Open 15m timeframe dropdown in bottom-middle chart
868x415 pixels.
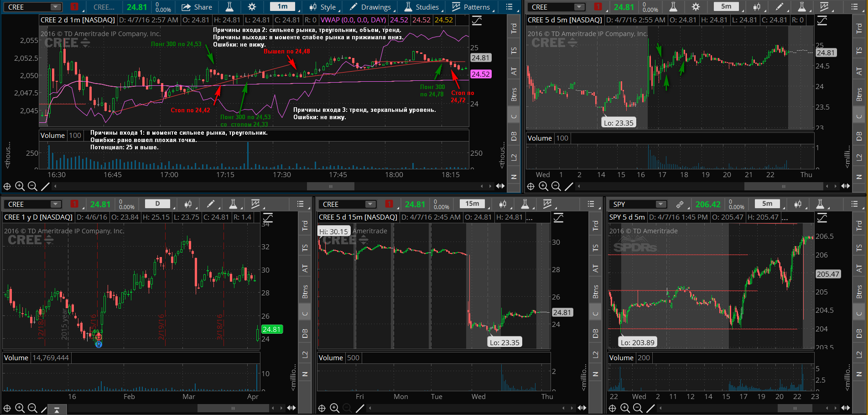coord(473,204)
